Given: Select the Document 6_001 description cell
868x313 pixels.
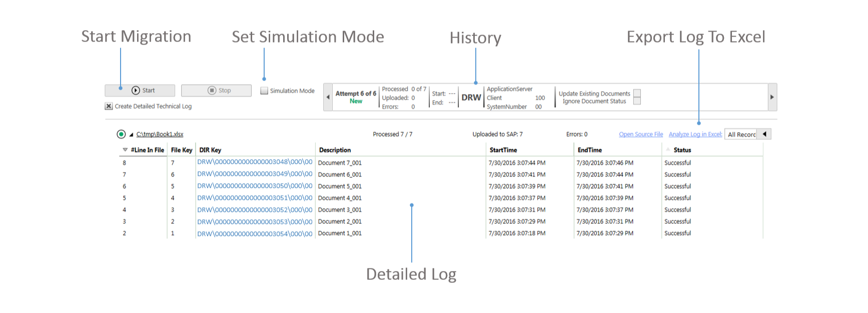Looking at the screenshot, I should coord(340,174).
